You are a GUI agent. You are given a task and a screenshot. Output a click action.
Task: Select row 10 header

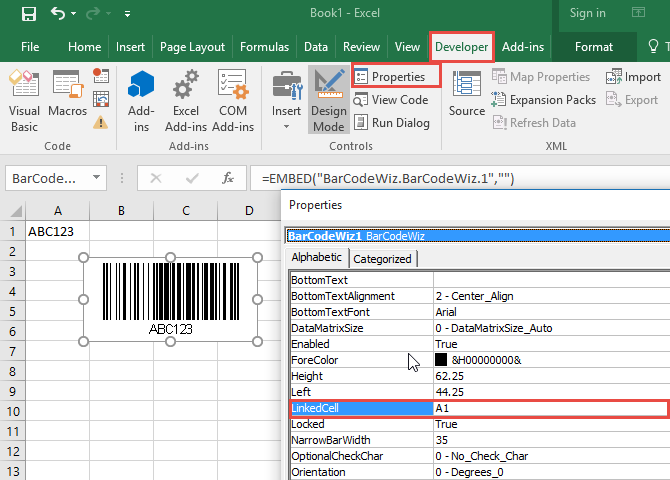(13, 411)
